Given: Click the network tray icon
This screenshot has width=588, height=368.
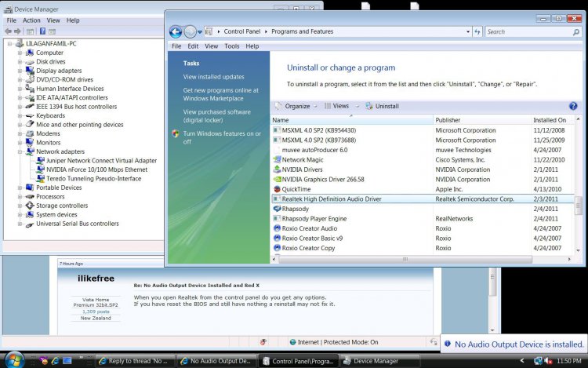Looking at the screenshot, I should pos(538,361).
